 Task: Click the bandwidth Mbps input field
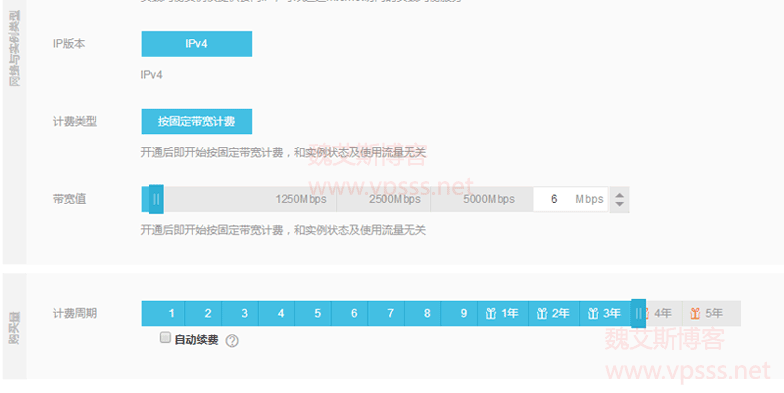[x=570, y=200]
